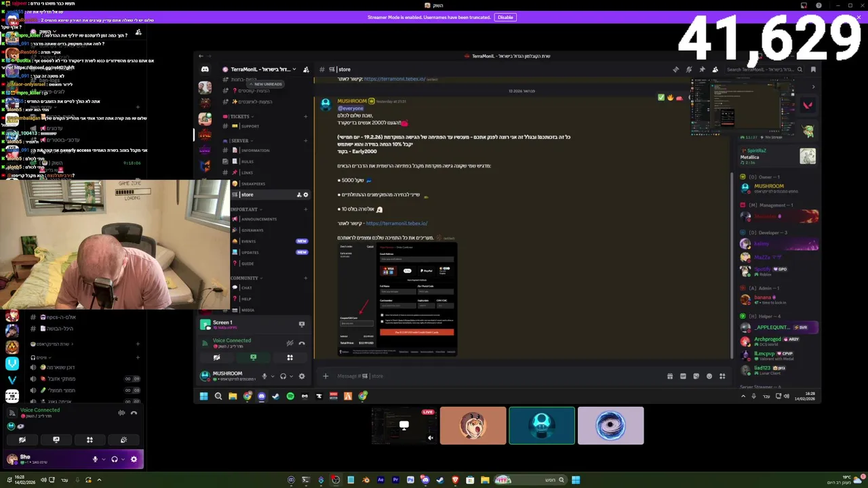
Task: Open attachment plus button in message bar
Action: 325,376
